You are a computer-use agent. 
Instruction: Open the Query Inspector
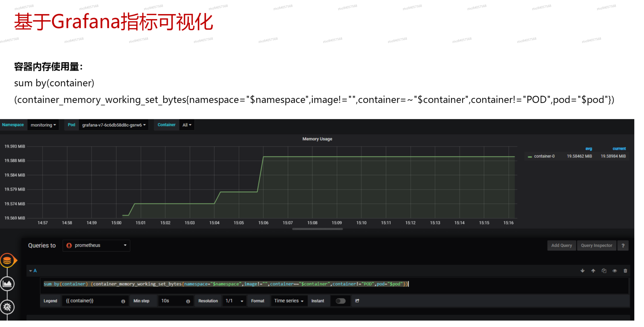[x=596, y=245]
